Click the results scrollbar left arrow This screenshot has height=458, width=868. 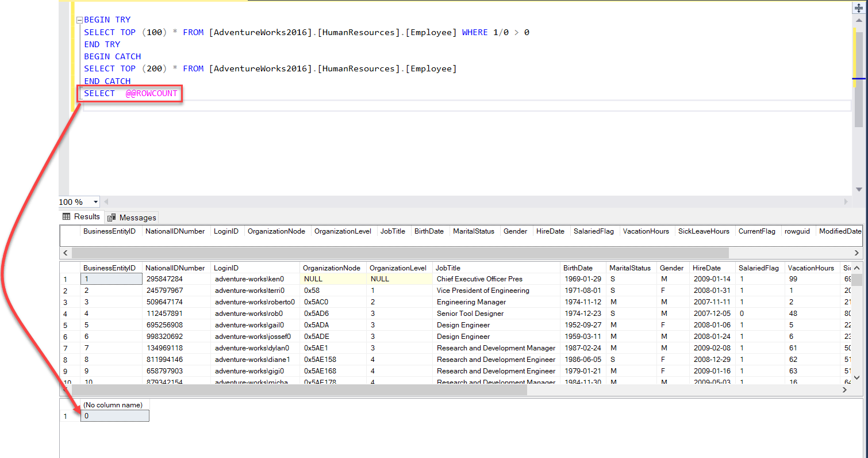coord(65,253)
